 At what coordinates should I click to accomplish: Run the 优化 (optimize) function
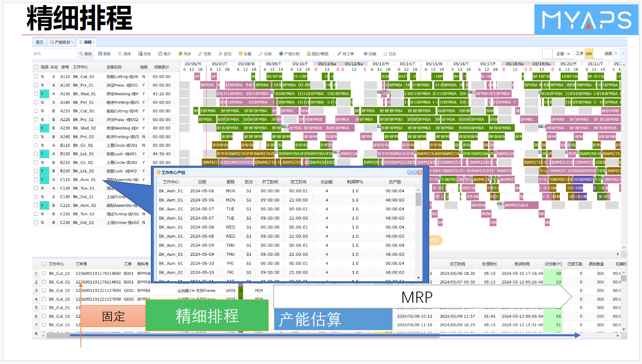(x=145, y=54)
